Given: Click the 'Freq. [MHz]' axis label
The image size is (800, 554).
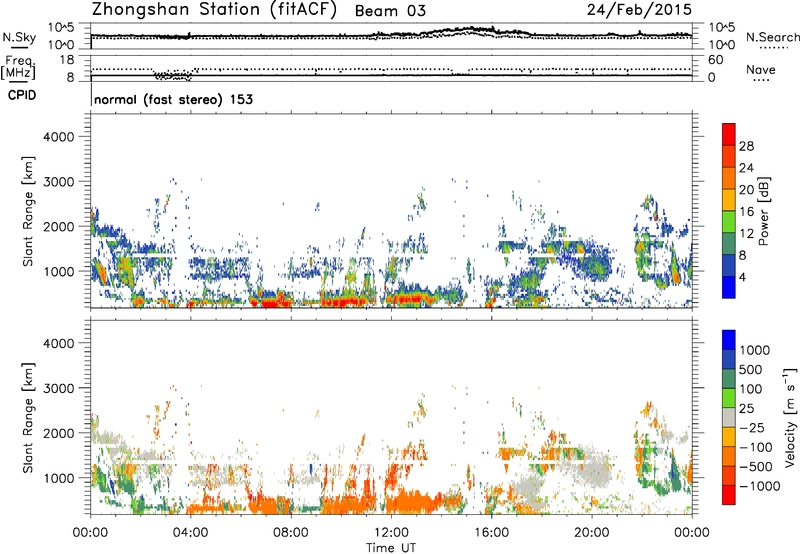Looking at the screenshot, I should [18, 68].
